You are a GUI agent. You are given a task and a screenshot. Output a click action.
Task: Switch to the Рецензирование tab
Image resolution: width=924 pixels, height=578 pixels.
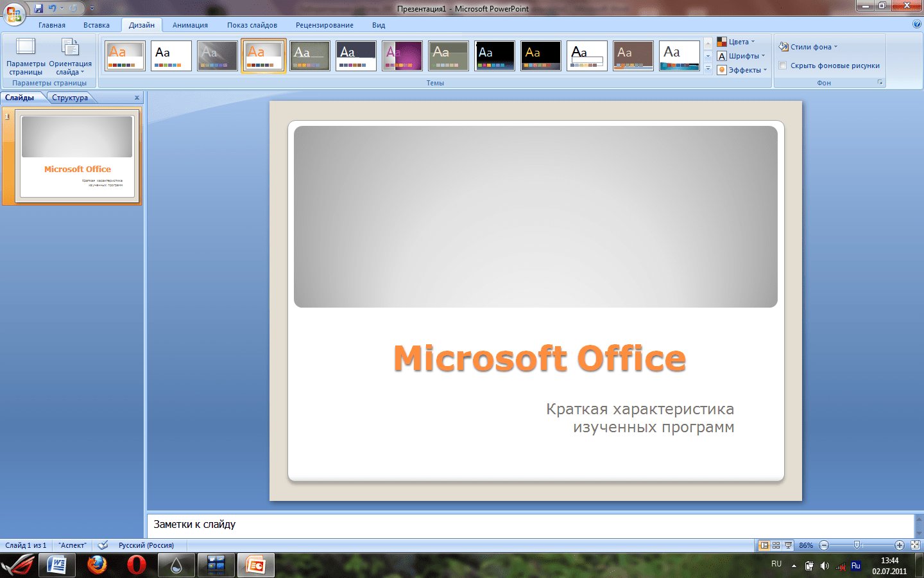pyautogui.click(x=325, y=25)
